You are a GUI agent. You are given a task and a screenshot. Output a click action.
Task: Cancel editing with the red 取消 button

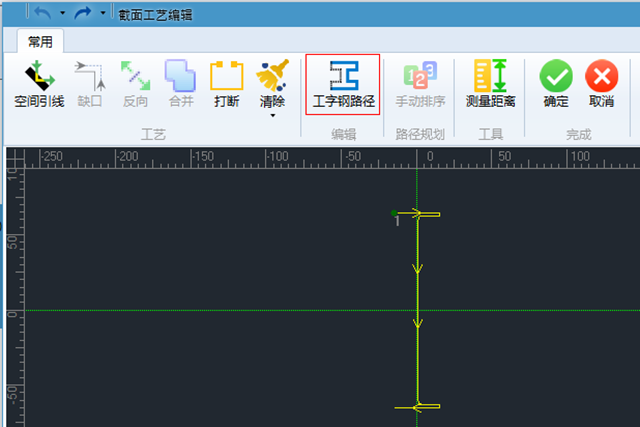coord(601,83)
